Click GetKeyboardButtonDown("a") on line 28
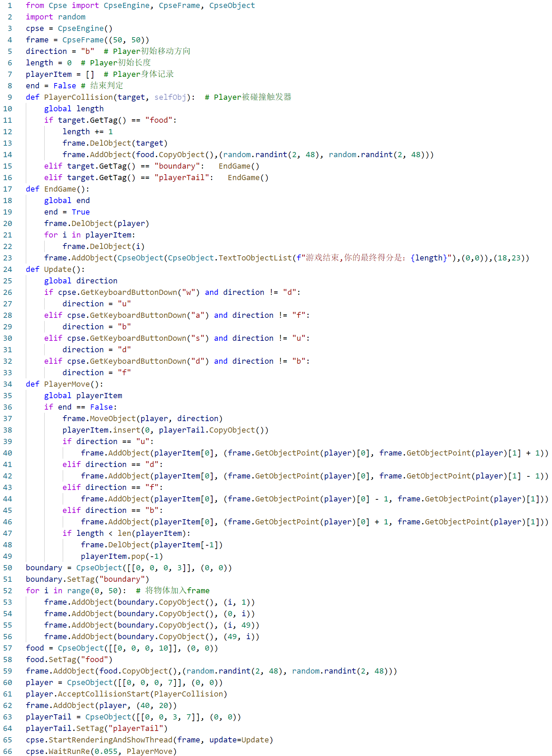The width and height of the screenshot is (552, 756). (x=150, y=315)
